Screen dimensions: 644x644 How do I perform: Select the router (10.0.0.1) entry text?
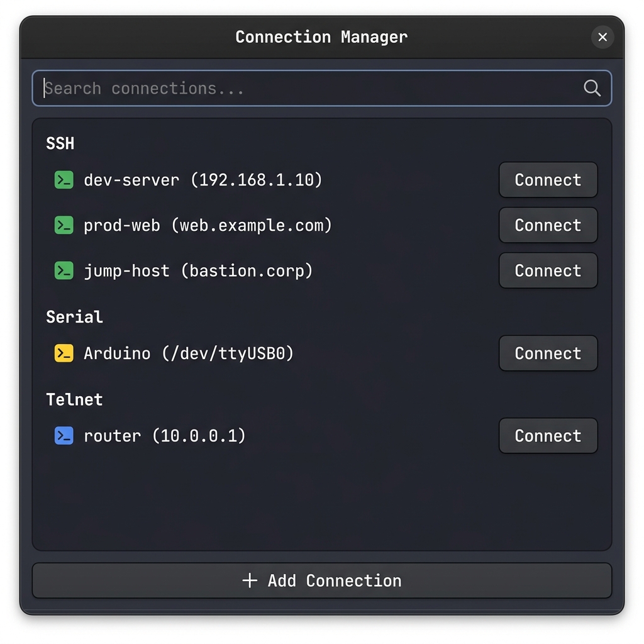[165, 436]
